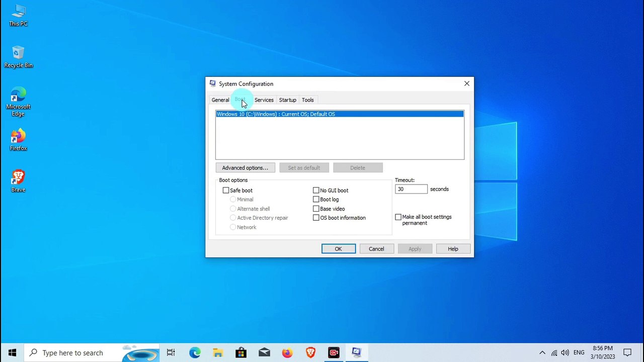Open the Mail app from the taskbar
This screenshot has height=362, width=644.
point(264,352)
